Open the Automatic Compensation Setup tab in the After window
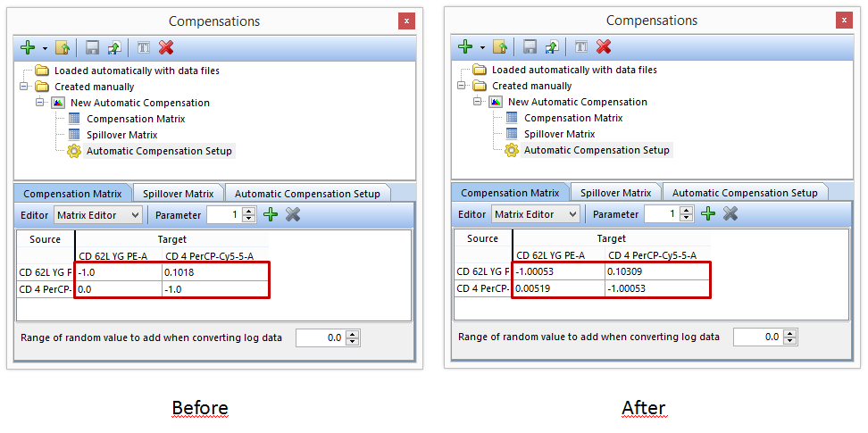The height and width of the screenshot is (433, 868). [x=744, y=193]
